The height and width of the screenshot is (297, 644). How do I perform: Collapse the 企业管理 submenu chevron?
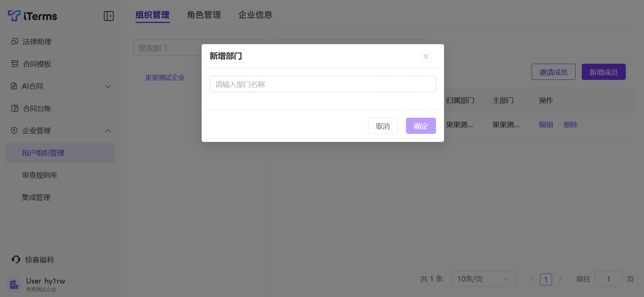point(108,131)
